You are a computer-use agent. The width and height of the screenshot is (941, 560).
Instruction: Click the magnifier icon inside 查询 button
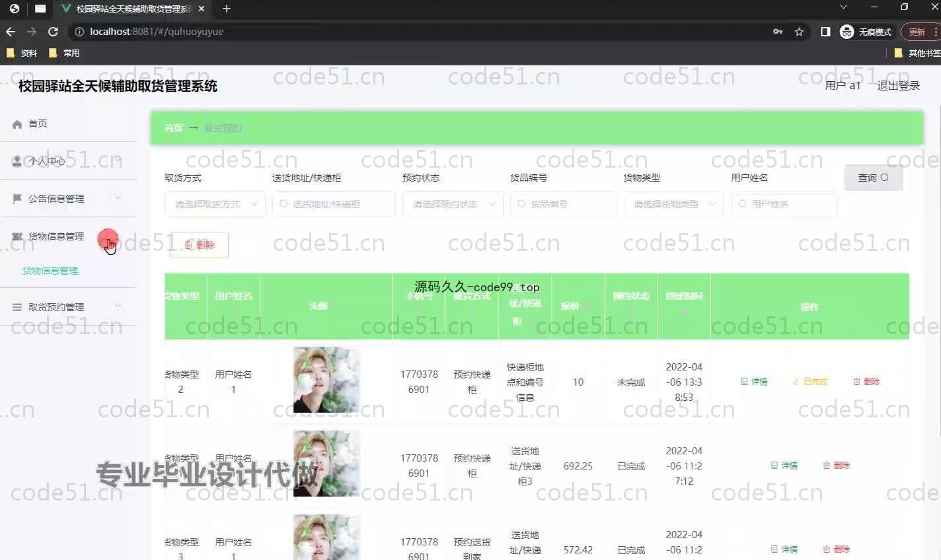(x=884, y=178)
